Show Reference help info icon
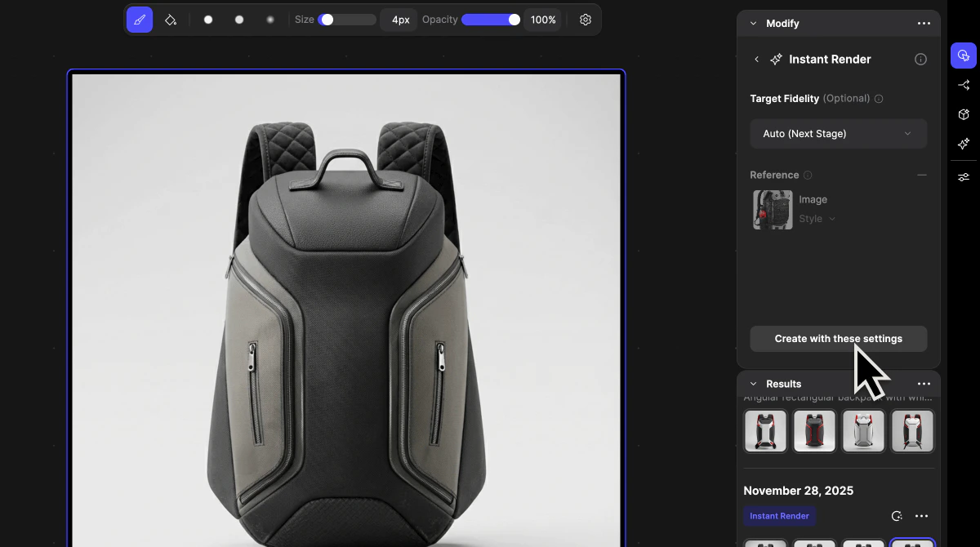980x547 pixels. pyautogui.click(x=808, y=176)
